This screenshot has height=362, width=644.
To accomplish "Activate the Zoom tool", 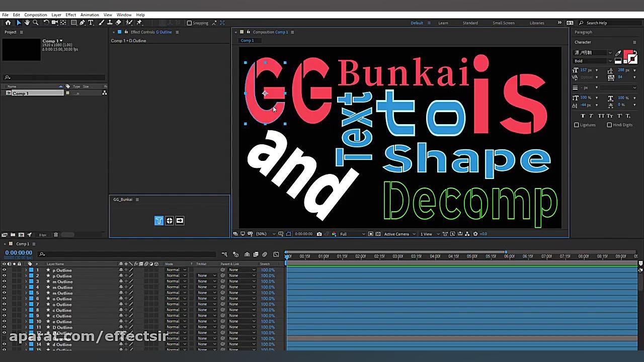I will [34, 23].
